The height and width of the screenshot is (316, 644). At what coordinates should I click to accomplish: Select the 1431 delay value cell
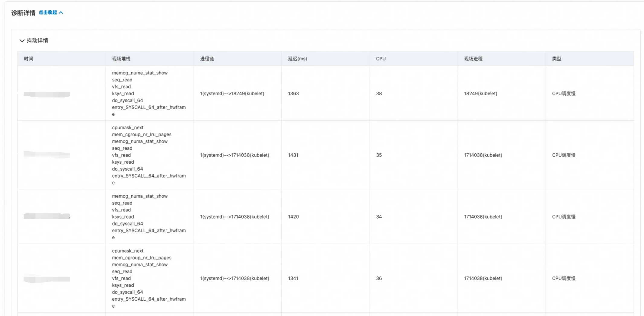coord(293,155)
